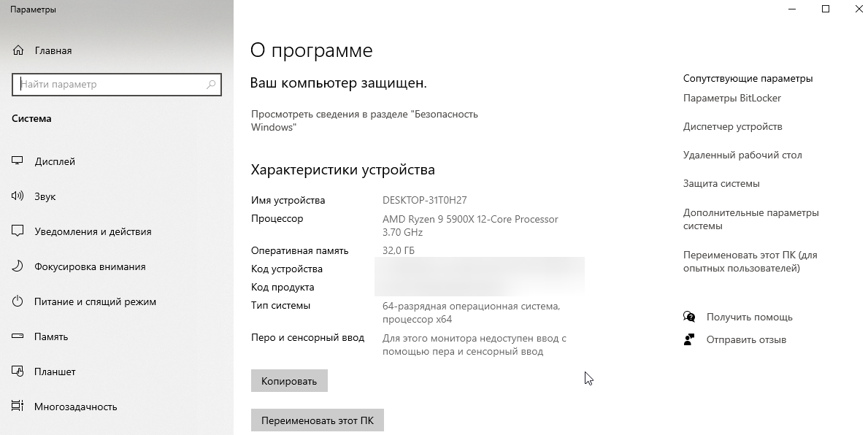Select the Фокусировка внимания moon icon
The image size is (868, 435).
tap(18, 266)
